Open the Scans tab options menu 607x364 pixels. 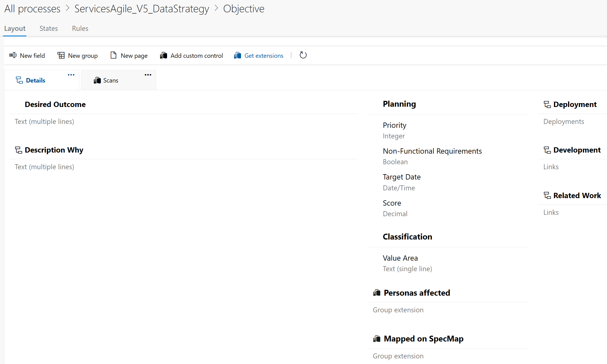[x=148, y=74]
